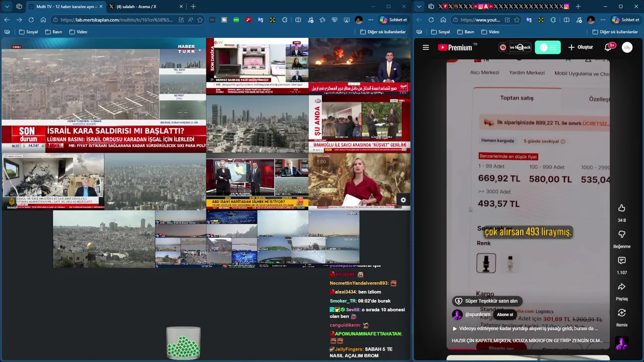Open Basın bookmarks folder in right window
This screenshot has width=644, height=362.
click(465, 32)
